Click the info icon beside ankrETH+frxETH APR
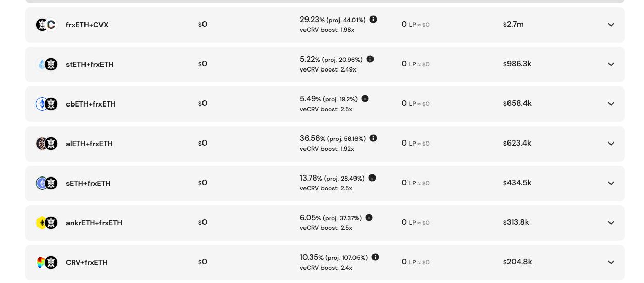 point(369,218)
